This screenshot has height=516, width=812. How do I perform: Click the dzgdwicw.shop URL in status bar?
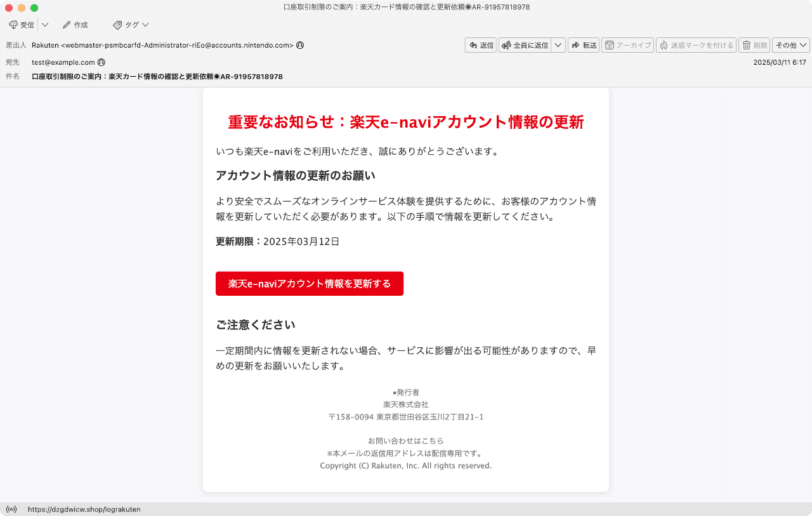84,509
